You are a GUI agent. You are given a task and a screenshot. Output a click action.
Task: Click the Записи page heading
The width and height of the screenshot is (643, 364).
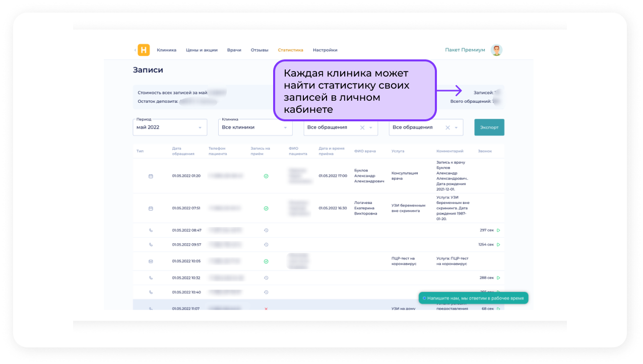148,70
